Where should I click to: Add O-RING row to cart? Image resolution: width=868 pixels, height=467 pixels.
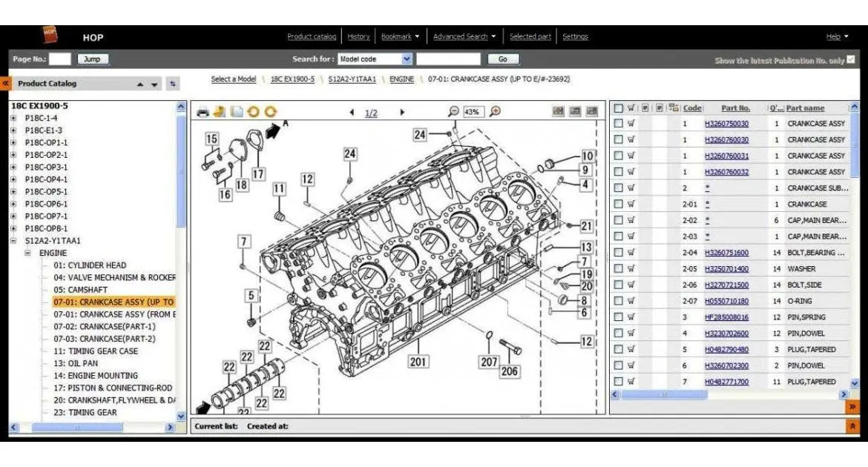point(631,300)
